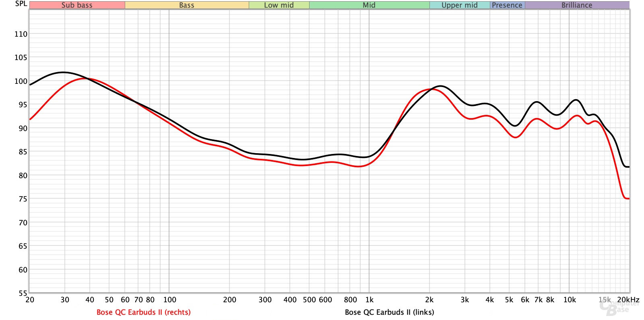
Task: Click the 100 value on SPL axis
Action: [21, 81]
